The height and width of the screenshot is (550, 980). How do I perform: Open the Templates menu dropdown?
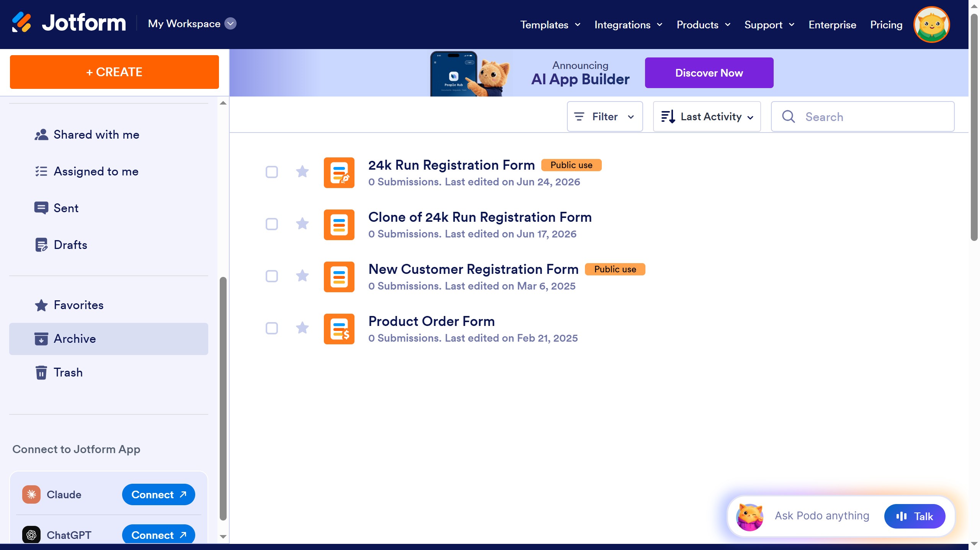(x=550, y=25)
